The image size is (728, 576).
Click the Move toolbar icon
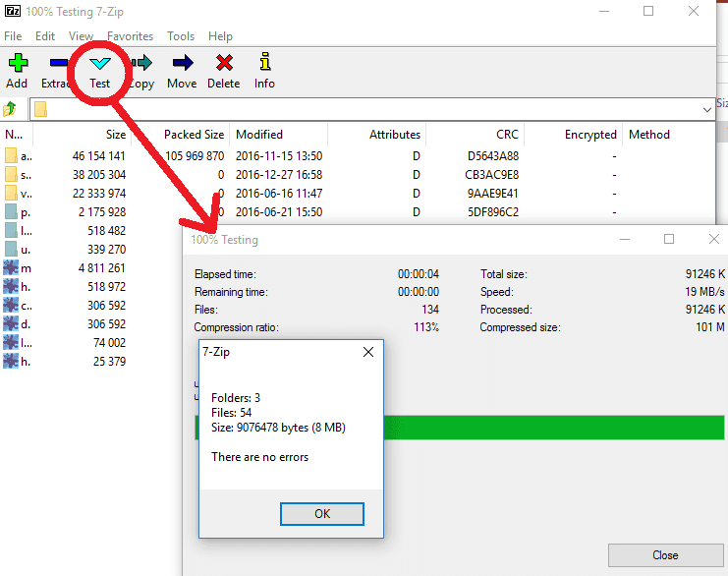click(x=183, y=62)
